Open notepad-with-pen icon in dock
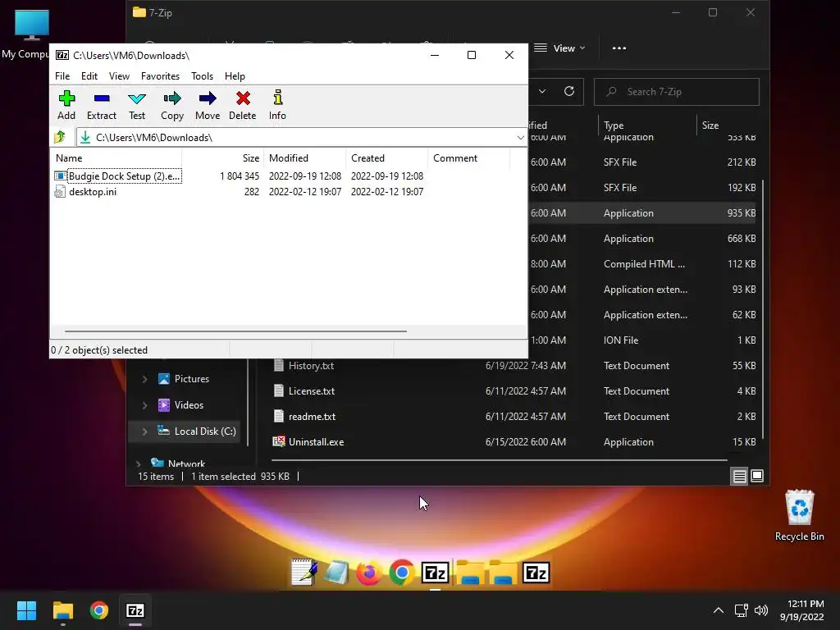 pyautogui.click(x=304, y=572)
